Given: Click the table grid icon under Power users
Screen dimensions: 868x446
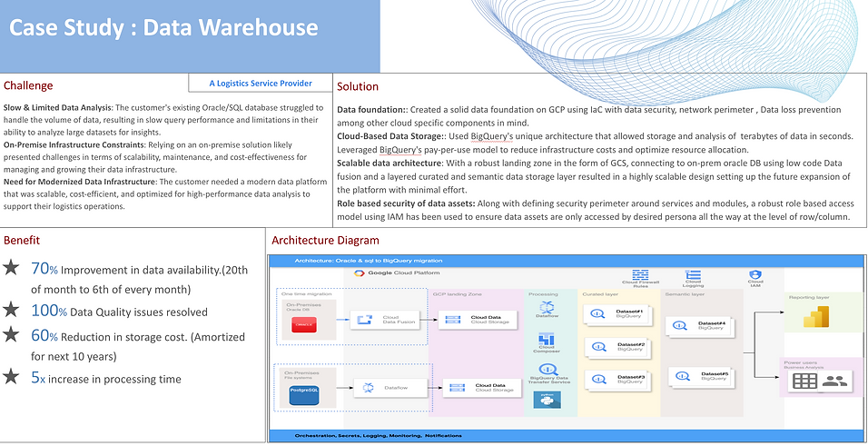Looking at the screenshot, I should (x=804, y=381).
